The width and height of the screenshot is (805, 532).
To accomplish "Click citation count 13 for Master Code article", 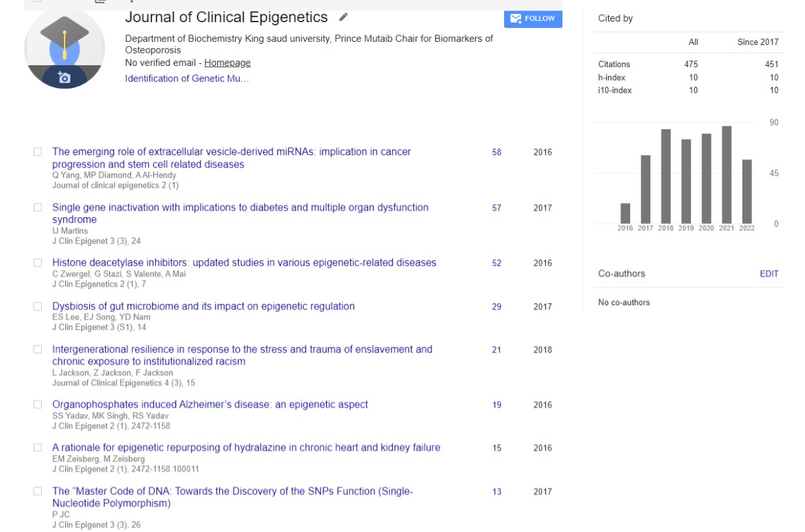I will (x=496, y=492).
